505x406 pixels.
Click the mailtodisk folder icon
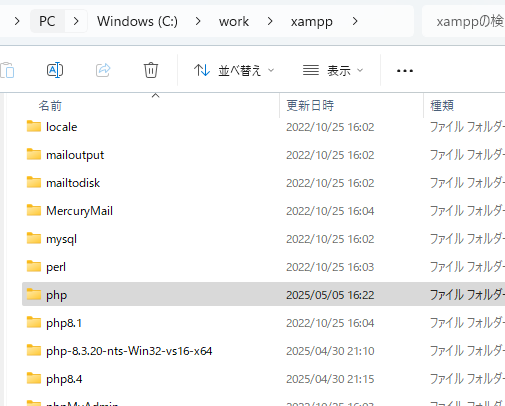tap(34, 182)
